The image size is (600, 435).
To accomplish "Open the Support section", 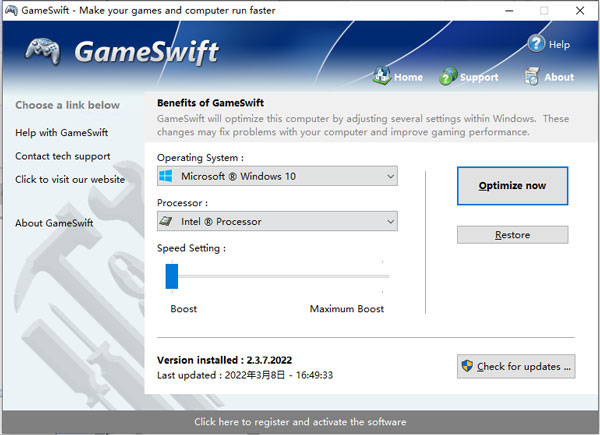I will (479, 77).
